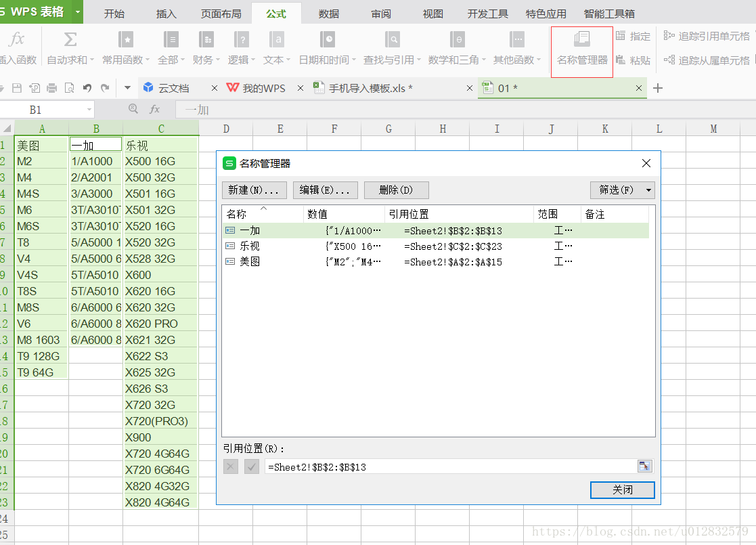Open the Date and Time (日期和时间) icon
756x545 pixels.
[x=328, y=39]
